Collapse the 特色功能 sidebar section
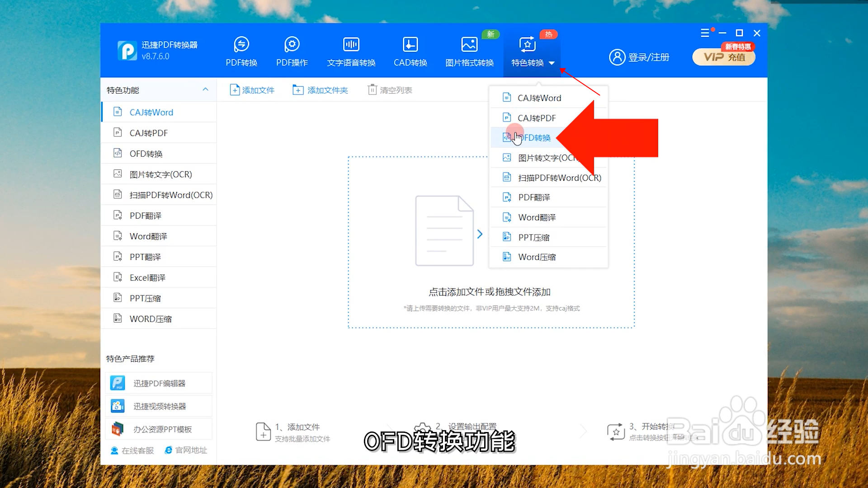The height and width of the screenshot is (488, 868). (x=205, y=89)
